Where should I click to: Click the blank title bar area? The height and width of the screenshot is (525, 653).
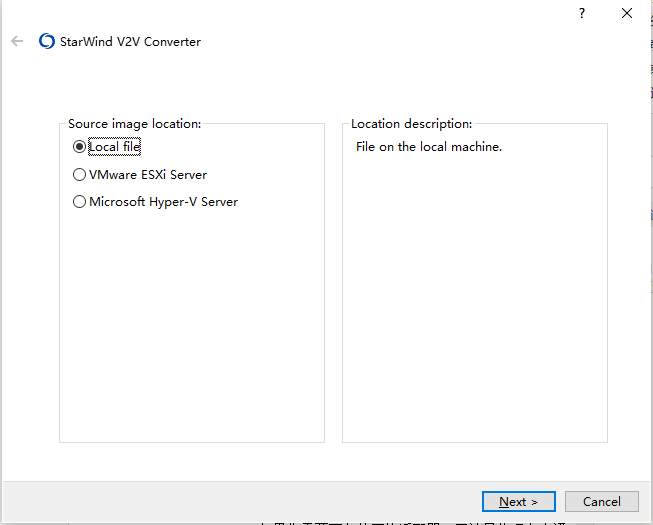tap(300, 14)
